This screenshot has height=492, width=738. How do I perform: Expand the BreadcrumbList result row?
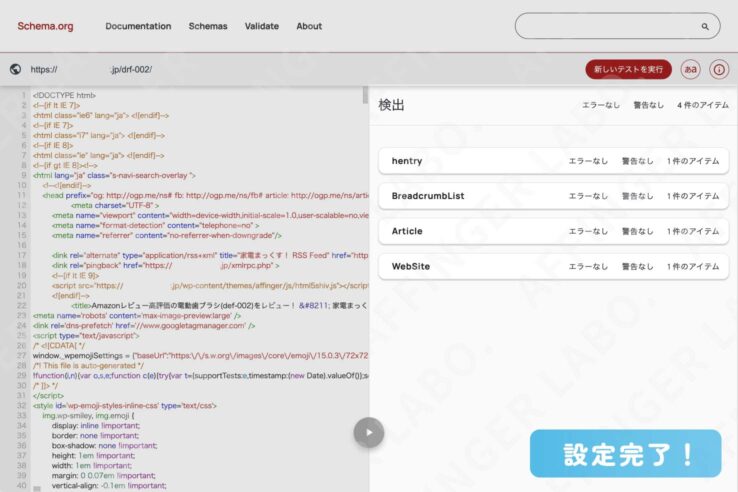[554, 196]
